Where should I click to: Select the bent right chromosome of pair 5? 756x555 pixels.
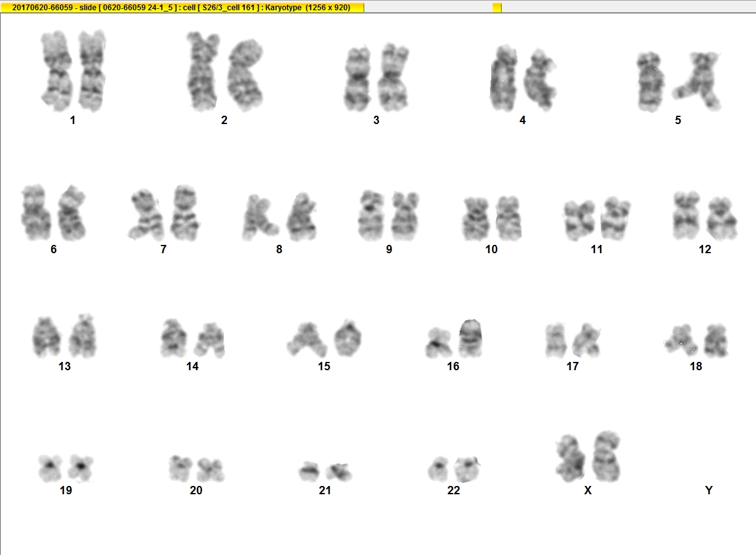tap(698, 81)
